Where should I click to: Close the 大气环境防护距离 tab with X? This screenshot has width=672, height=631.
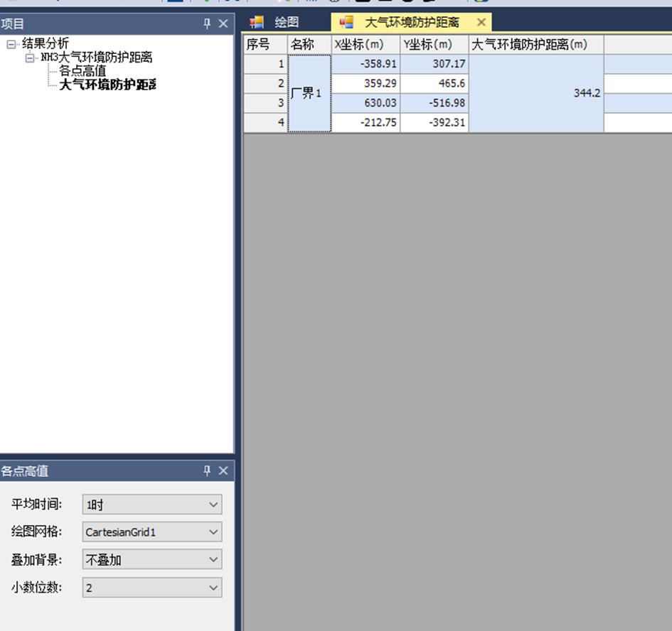(x=481, y=22)
